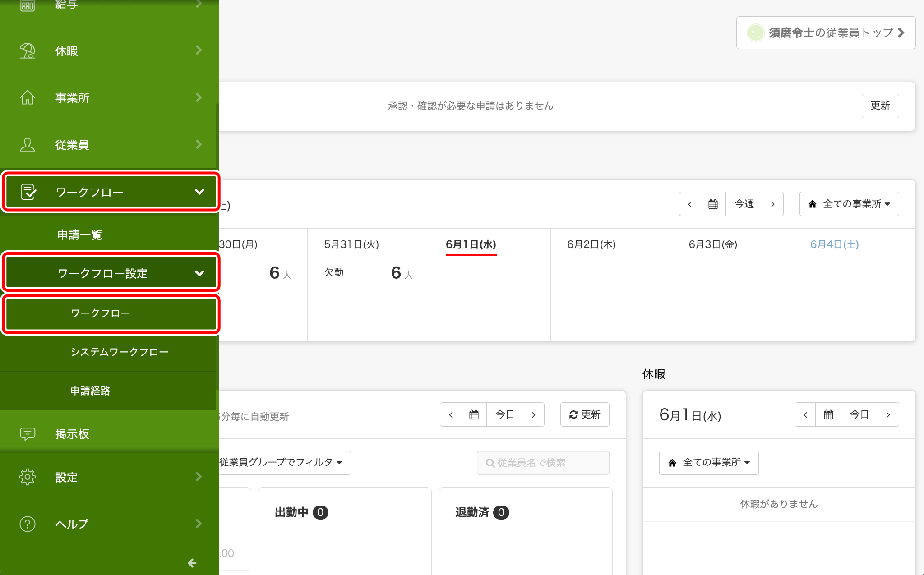Open the 掲示板 bulletin board menu
The height and width of the screenshot is (575, 924).
108,434
